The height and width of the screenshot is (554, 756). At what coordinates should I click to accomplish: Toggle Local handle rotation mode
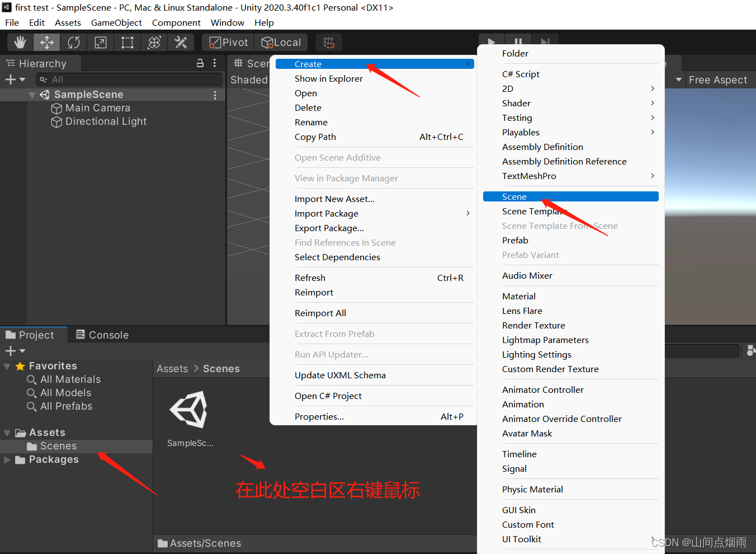[281, 43]
